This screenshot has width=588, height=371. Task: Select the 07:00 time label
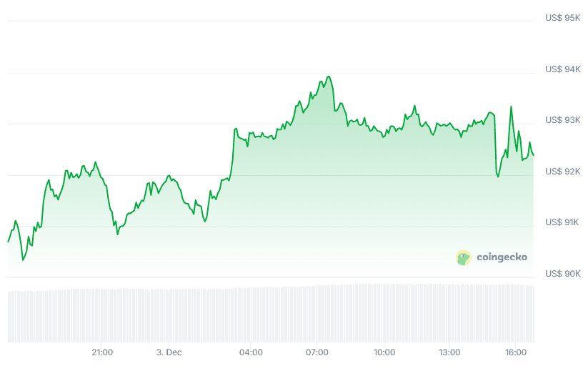pyautogui.click(x=317, y=352)
